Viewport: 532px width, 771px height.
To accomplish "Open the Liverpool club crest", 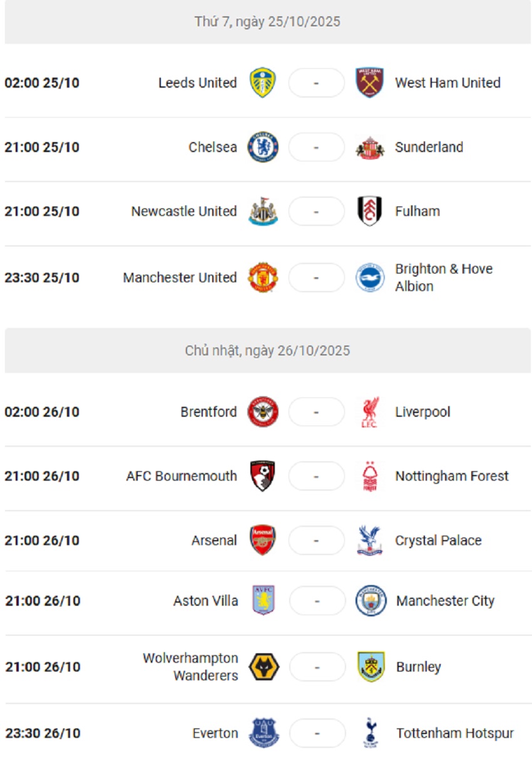I will (370, 412).
